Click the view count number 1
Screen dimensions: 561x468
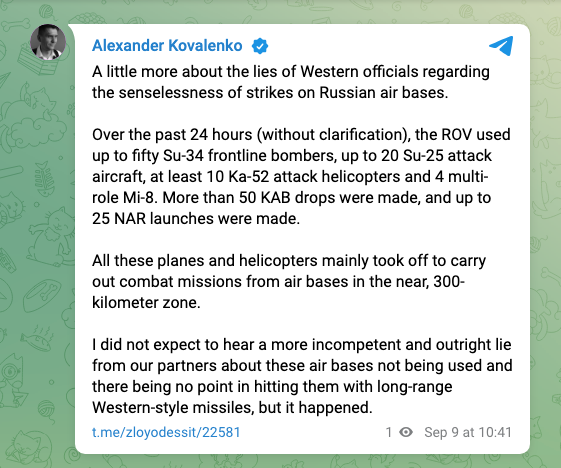point(389,432)
